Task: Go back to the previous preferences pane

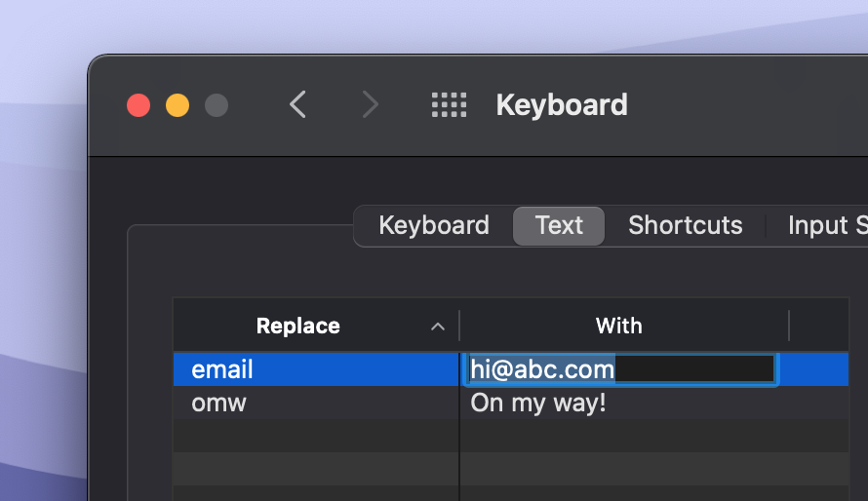Action: point(298,104)
